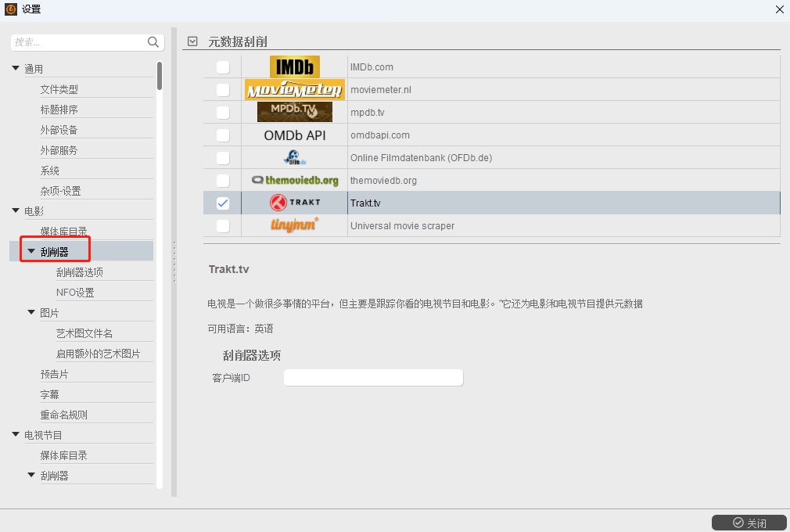Enable the moviemeter.nl checkbox
This screenshot has height=532, width=790.
click(x=223, y=90)
